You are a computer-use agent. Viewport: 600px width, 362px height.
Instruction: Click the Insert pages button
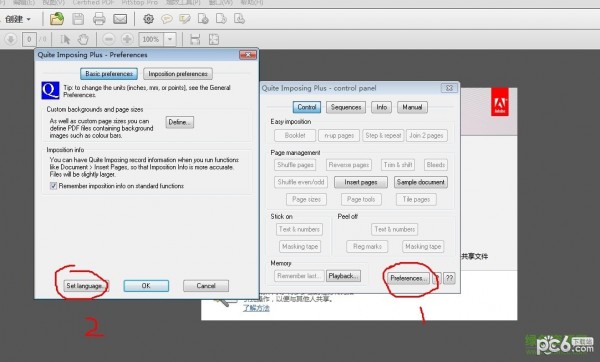point(361,182)
